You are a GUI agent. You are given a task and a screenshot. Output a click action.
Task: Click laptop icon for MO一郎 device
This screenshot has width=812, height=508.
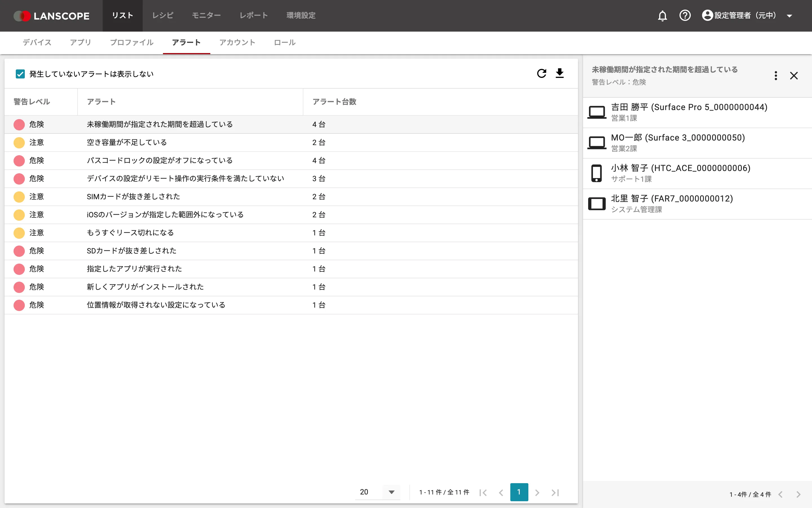597,143
